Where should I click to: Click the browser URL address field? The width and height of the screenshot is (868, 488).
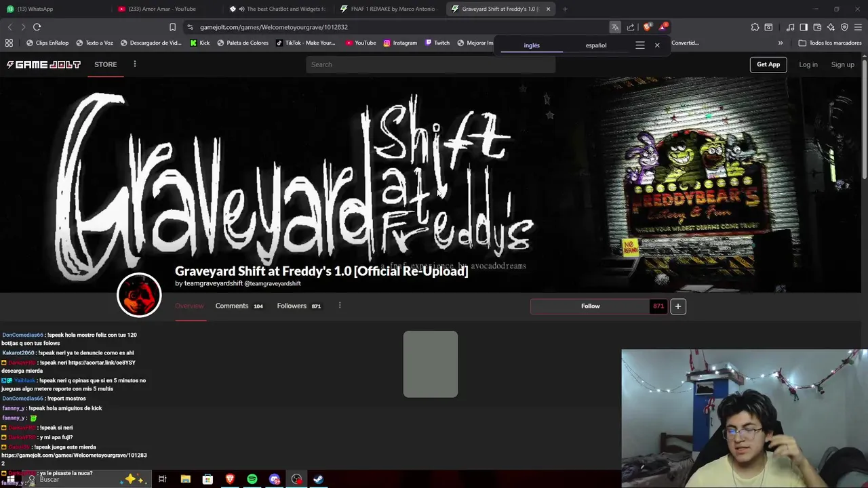click(400, 27)
